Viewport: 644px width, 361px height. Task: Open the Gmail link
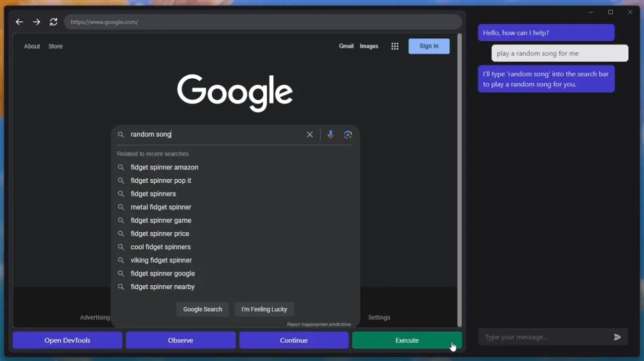pos(346,46)
